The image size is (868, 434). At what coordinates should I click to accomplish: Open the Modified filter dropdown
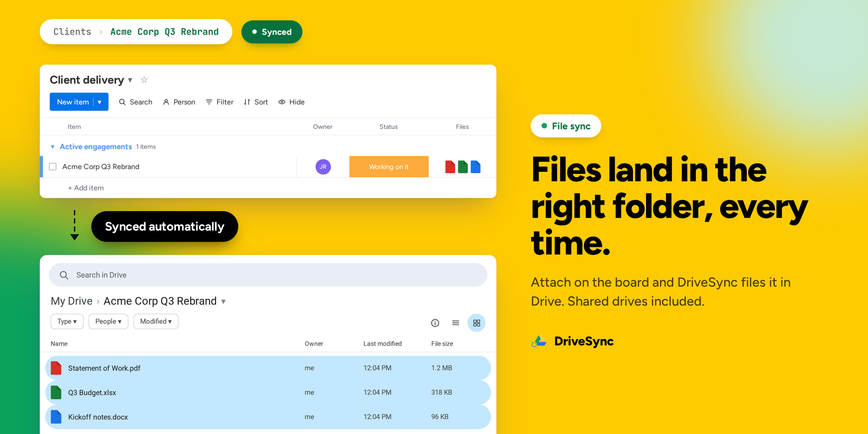point(156,321)
